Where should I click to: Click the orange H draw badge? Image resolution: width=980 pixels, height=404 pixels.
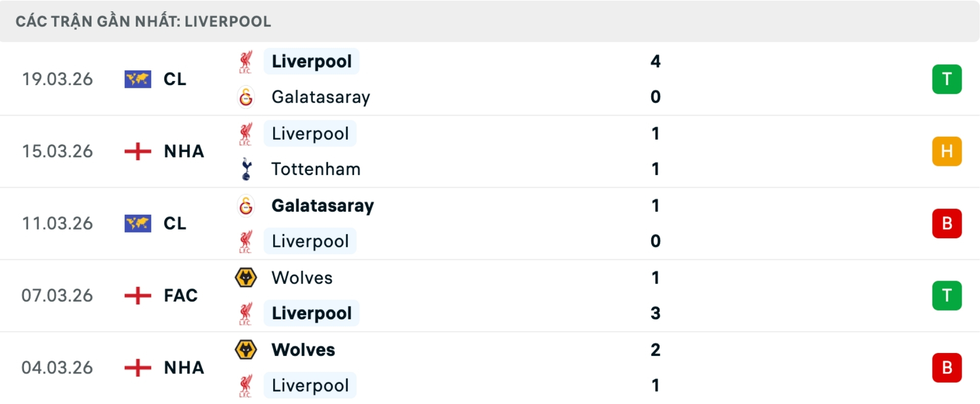click(x=946, y=151)
